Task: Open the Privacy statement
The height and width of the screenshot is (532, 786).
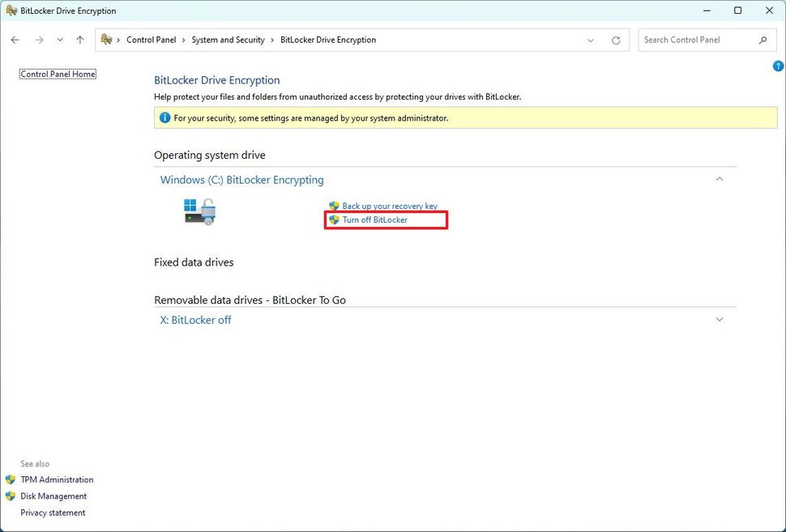Action: [x=52, y=512]
